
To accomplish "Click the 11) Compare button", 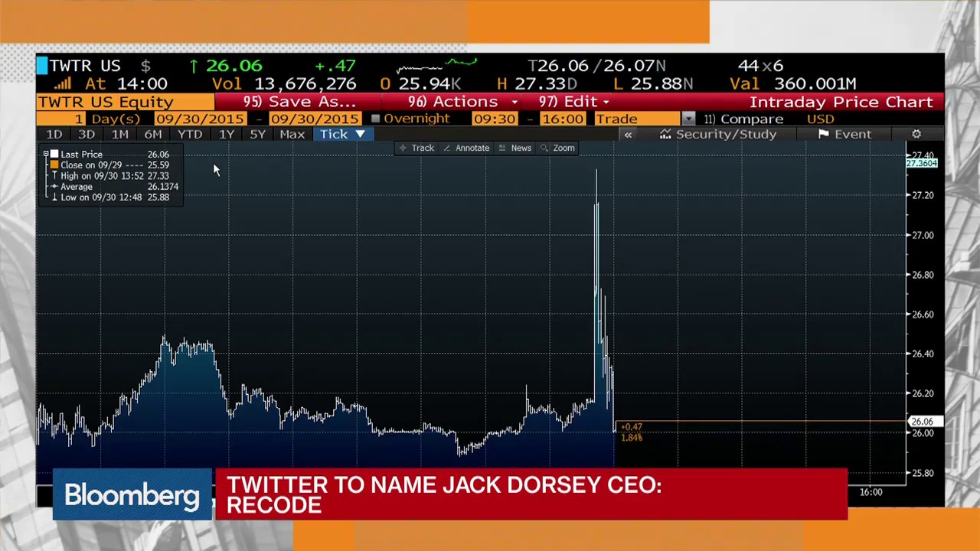I will pyautogui.click(x=743, y=119).
